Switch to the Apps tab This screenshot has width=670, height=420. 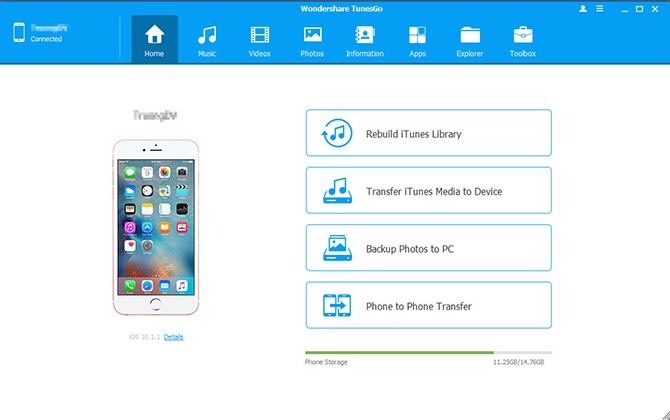pos(417,39)
